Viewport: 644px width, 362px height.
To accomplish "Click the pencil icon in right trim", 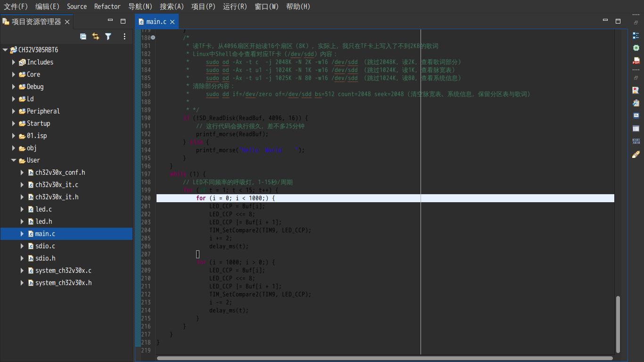I will (636, 154).
